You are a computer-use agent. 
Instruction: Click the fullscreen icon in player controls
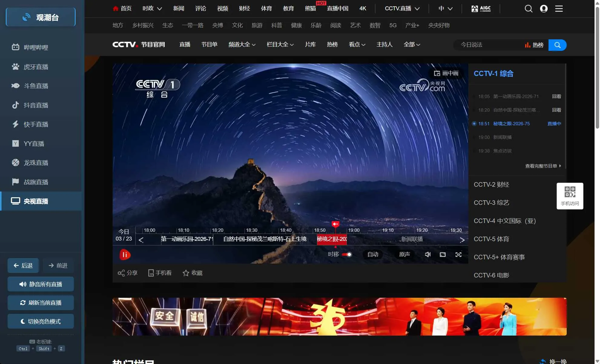coord(458,254)
